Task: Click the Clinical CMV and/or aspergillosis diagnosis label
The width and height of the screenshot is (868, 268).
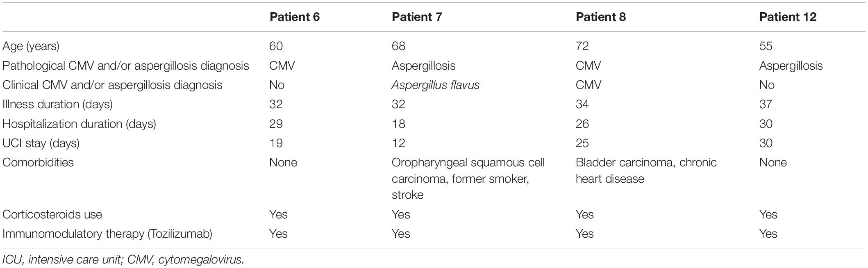Action: pyautogui.click(x=112, y=85)
